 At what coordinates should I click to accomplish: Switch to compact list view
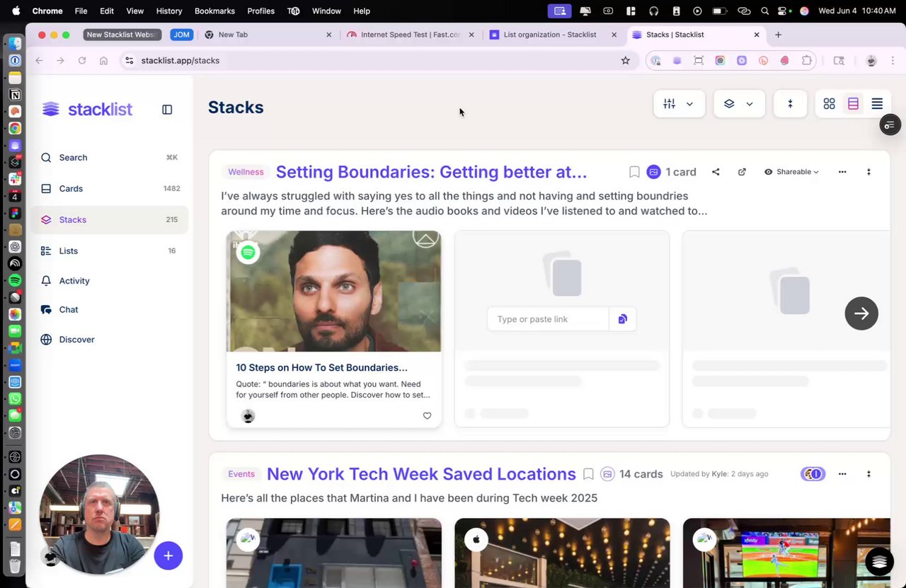[877, 104]
